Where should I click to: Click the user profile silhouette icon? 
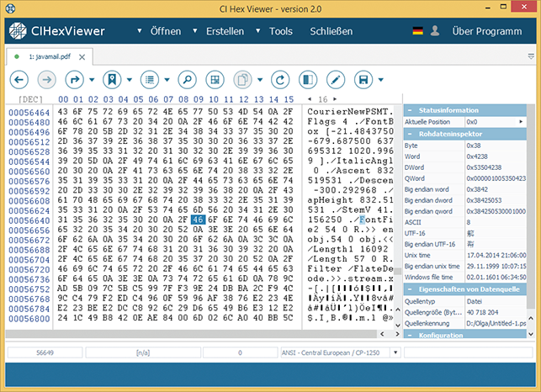[435, 31]
